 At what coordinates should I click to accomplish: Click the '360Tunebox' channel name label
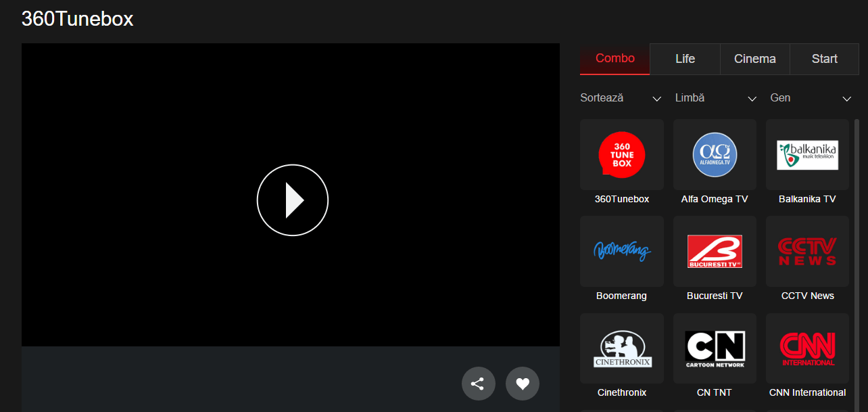click(x=622, y=199)
